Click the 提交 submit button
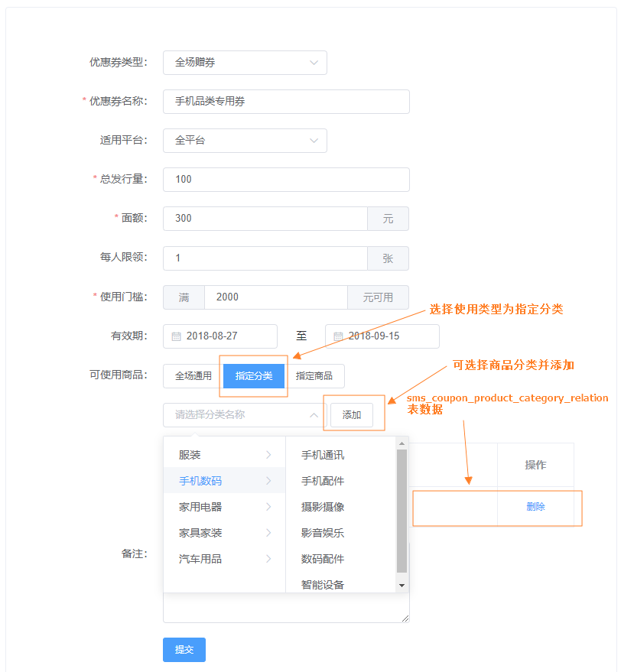Viewport: 621px width, 672px height. coord(184,650)
